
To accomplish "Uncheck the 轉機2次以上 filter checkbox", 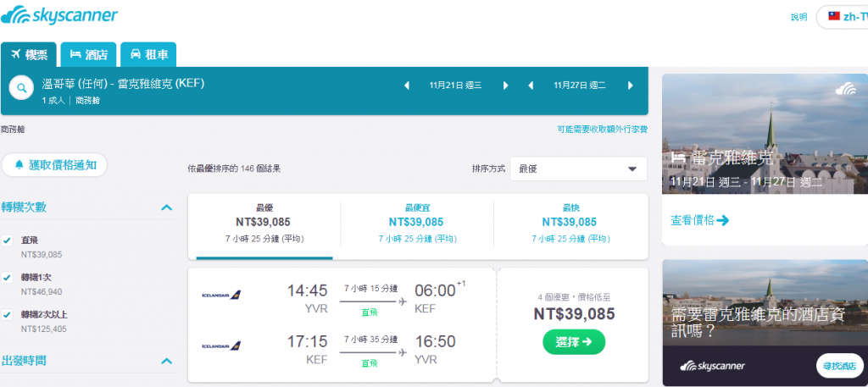I will [7, 314].
